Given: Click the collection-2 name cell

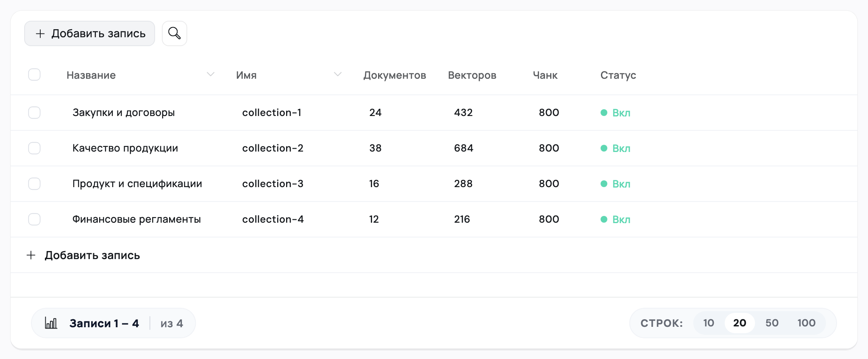Looking at the screenshot, I should (273, 148).
